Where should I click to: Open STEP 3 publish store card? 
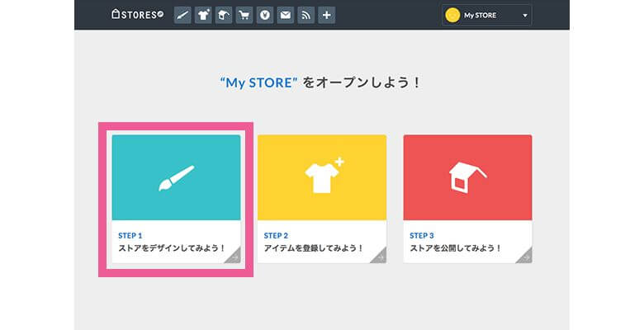pos(467,198)
